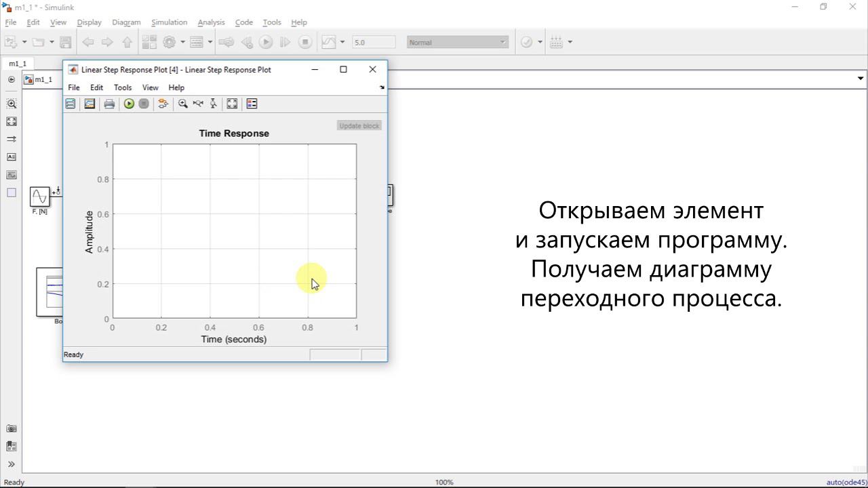
Task: Open Diagram menu in Simulink
Action: coord(126,22)
